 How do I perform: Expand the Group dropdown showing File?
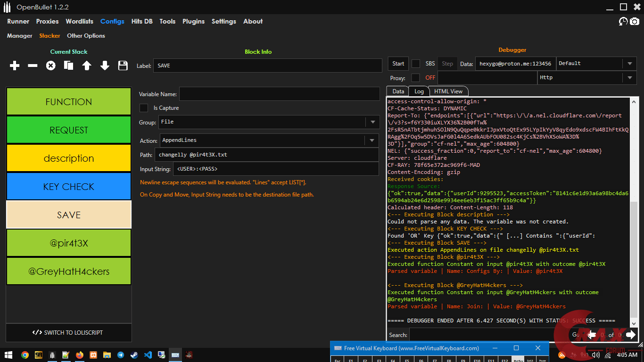click(x=372, y=122)
